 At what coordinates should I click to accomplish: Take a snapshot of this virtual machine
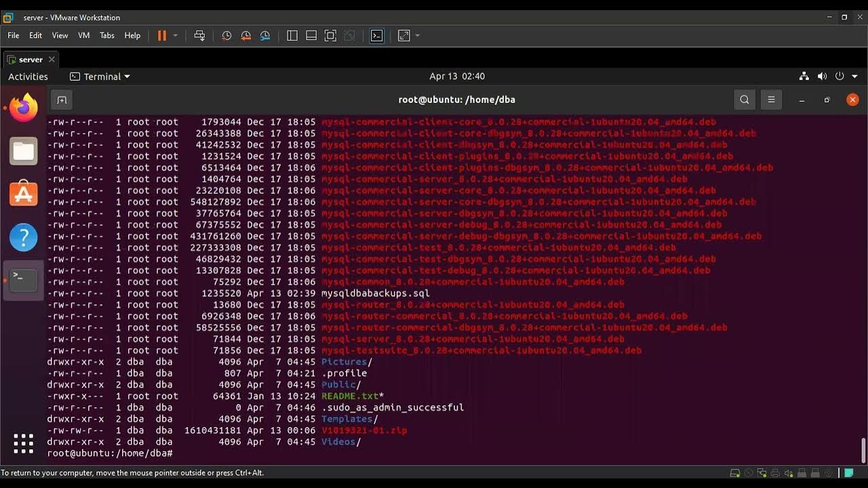coord(226,35)
